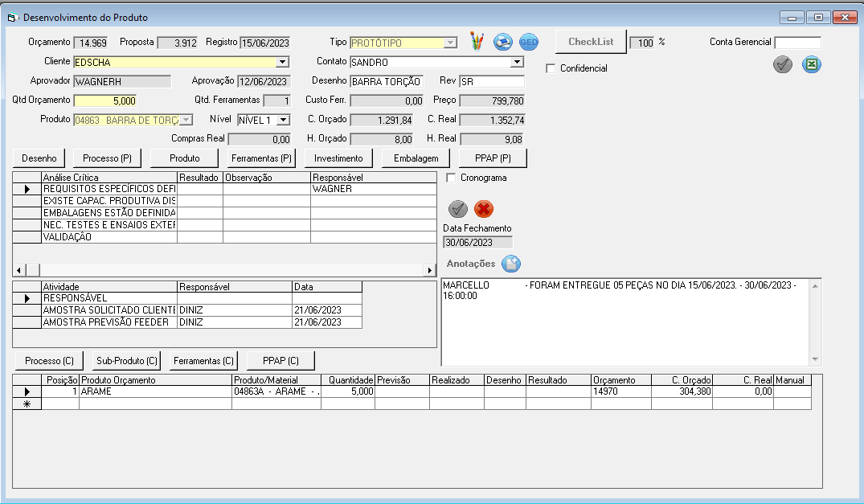Screen dimensions: 864x504
Task: Click the WAGNER responsável cell
Action: [x=374, y=189]
